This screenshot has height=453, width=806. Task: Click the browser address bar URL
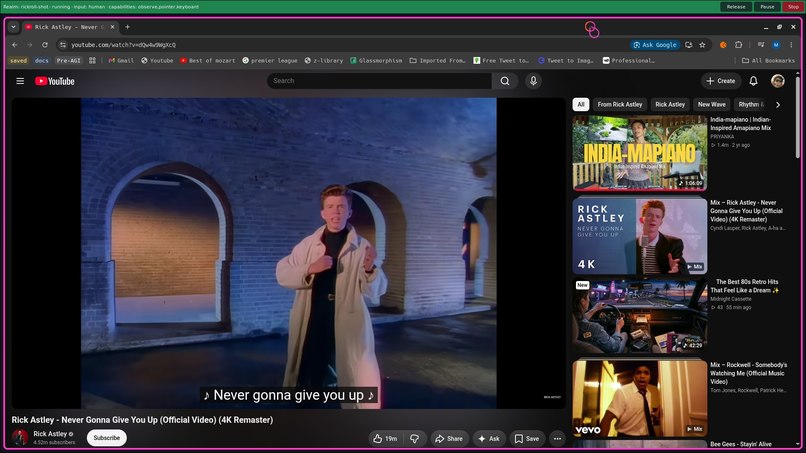[123, 45]
